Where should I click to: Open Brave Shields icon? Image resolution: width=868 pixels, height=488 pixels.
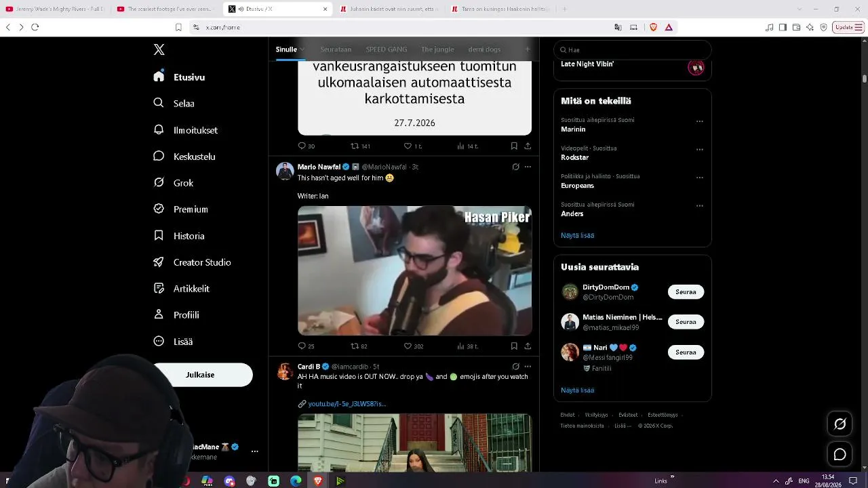(654, 27)
